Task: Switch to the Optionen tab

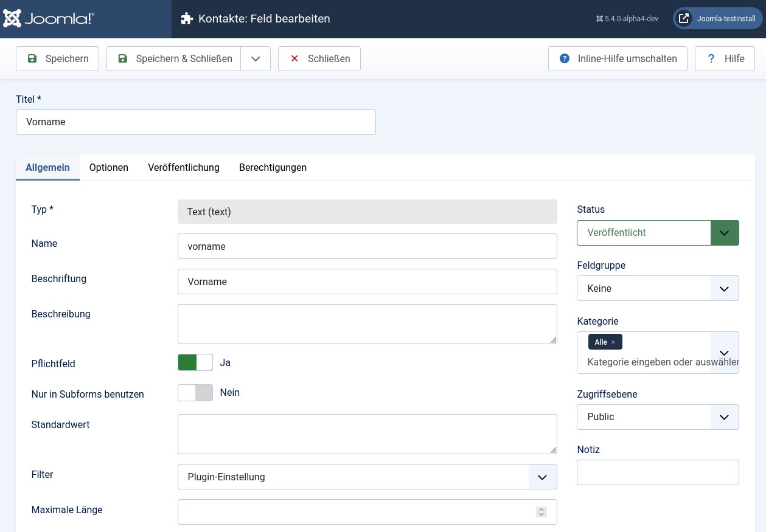Action: click(109, 168)
